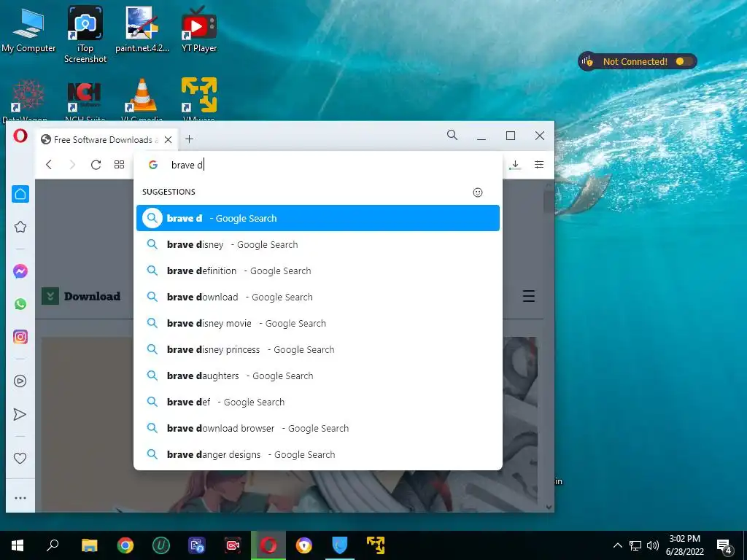Click scrollbar down arrow on webpage
Image resolution: width=747 pixels, height=560 pixels.
(549, 507)
